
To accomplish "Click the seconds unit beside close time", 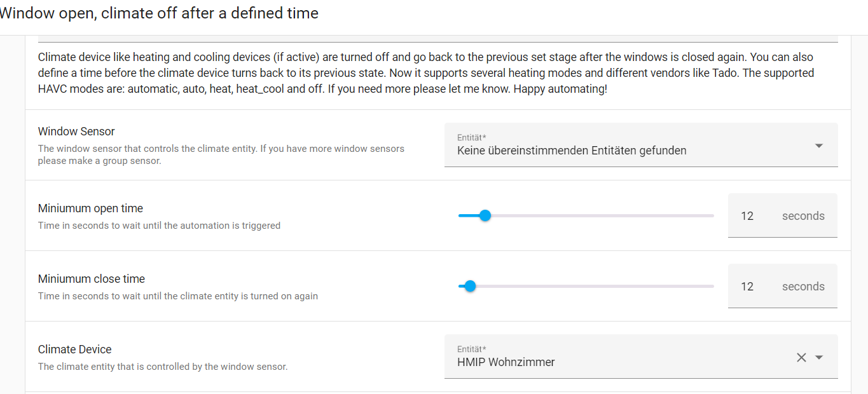I will point(803,287).
